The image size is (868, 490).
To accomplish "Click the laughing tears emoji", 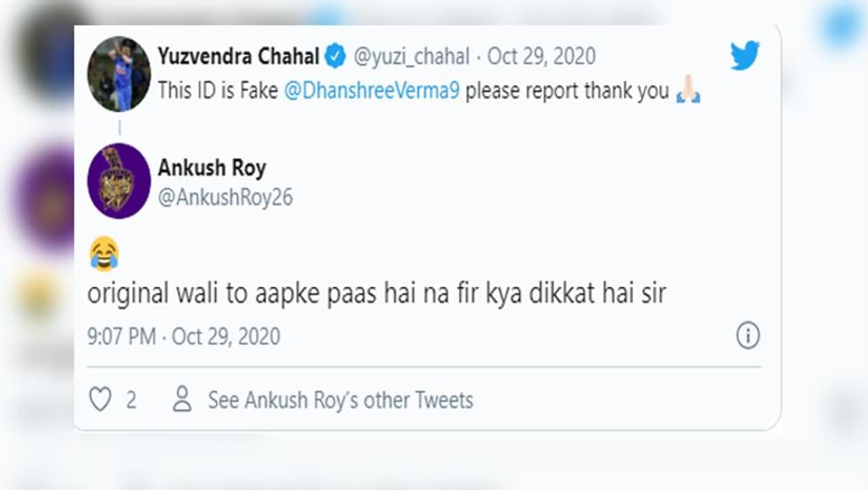I will 104,255.
